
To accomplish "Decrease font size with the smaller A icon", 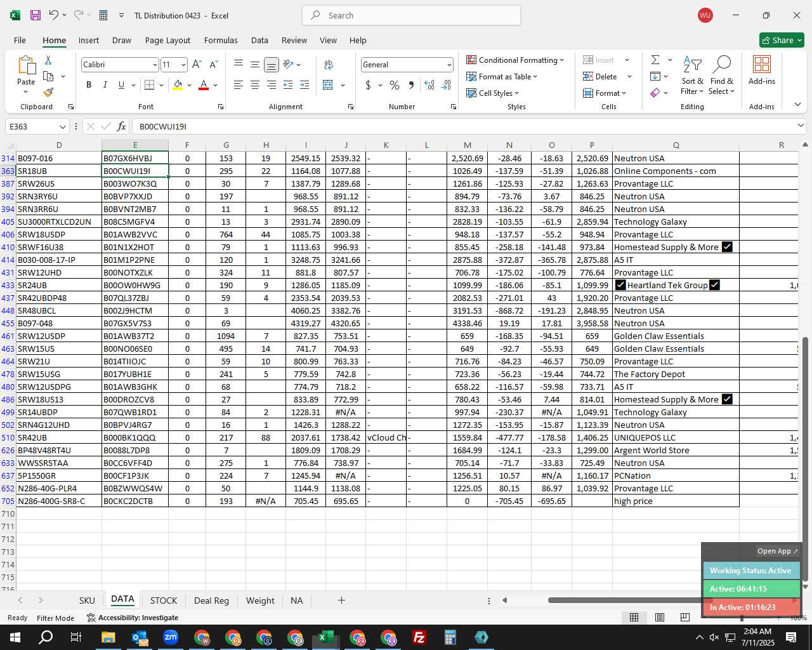I will pyautogui.click(x=213, y=64).
